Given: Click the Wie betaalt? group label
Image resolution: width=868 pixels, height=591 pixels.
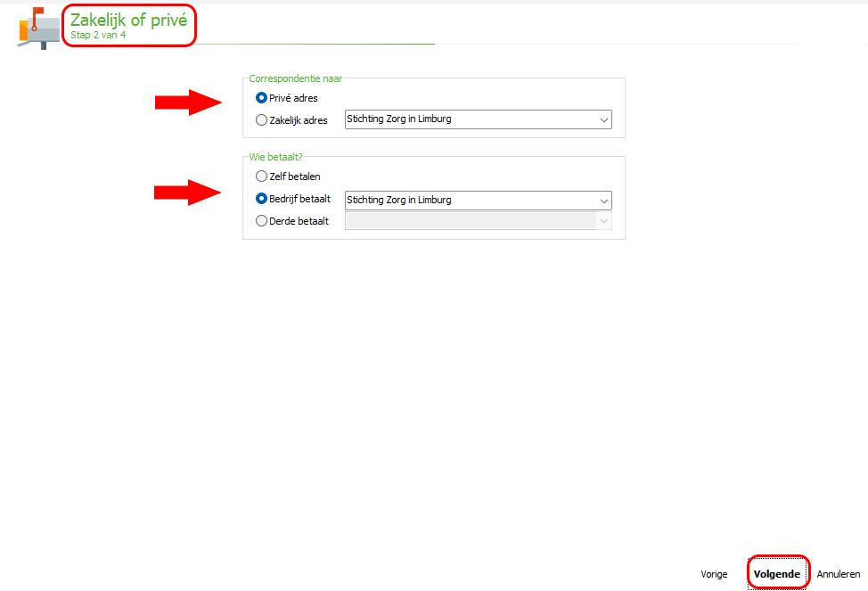Looking at the screenshot, I should tap(275, 157).
